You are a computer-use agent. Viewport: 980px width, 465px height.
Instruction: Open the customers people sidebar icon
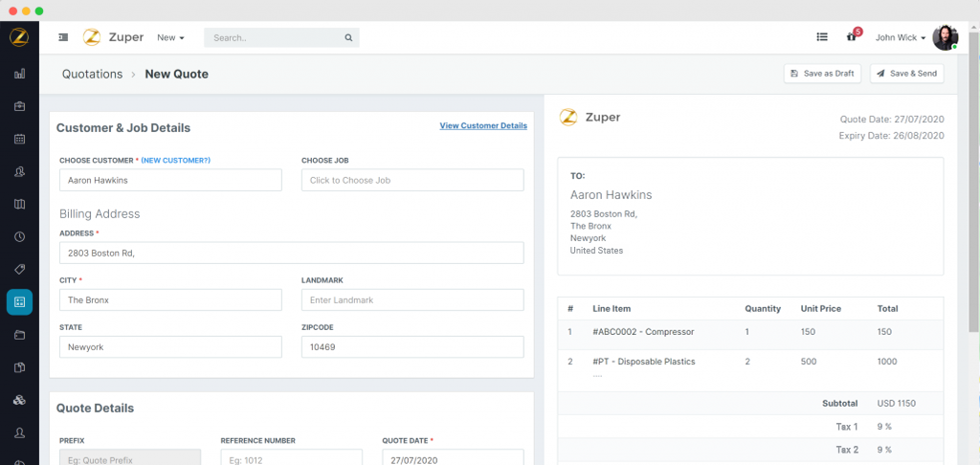[19, 172]
